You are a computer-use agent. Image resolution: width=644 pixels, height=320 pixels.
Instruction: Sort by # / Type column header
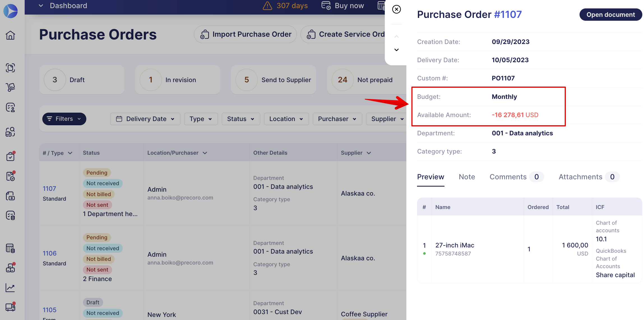click(x=58, y=153)
